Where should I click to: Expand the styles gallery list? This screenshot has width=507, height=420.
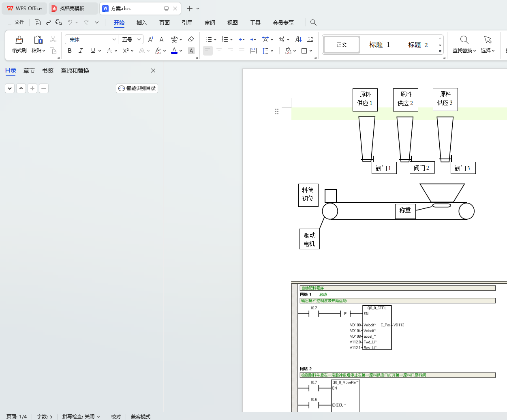click(440, 51)
